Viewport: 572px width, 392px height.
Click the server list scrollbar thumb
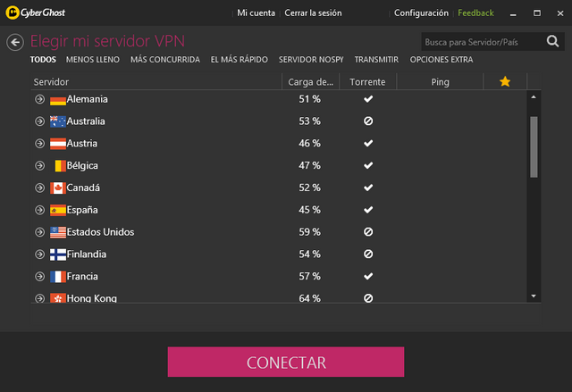(534, 146)
